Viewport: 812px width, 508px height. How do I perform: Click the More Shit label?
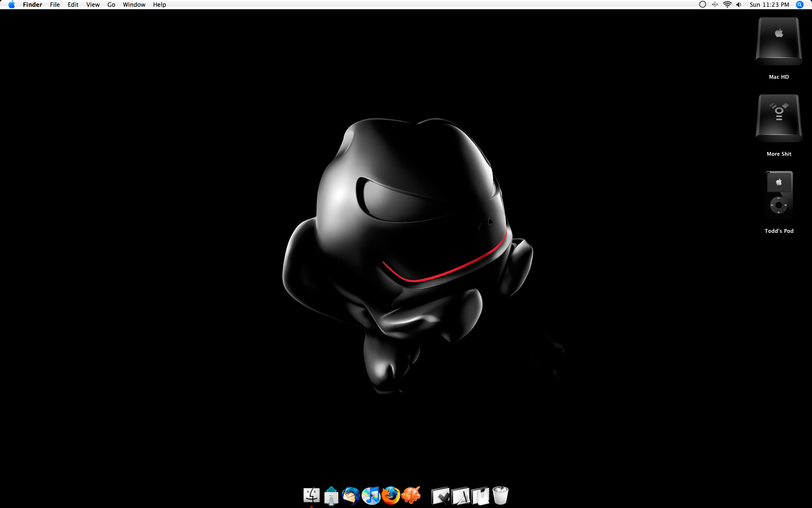[x=779, y=154]
